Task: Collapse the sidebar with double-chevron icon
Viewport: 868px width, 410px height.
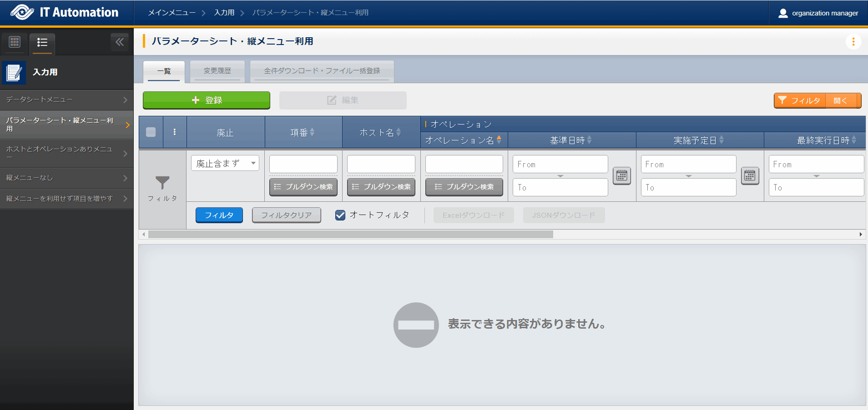Action: tap(119, 42)
